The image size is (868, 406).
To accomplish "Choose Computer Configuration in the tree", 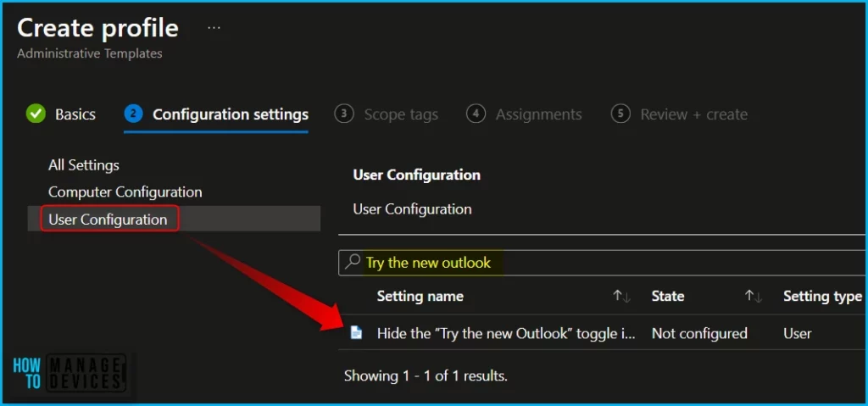I will click(125, 192).
